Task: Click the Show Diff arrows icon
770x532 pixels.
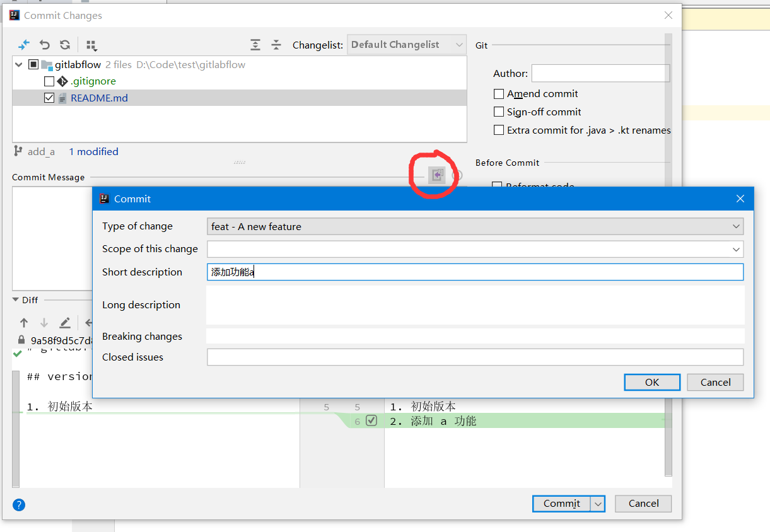Action: 24,45
